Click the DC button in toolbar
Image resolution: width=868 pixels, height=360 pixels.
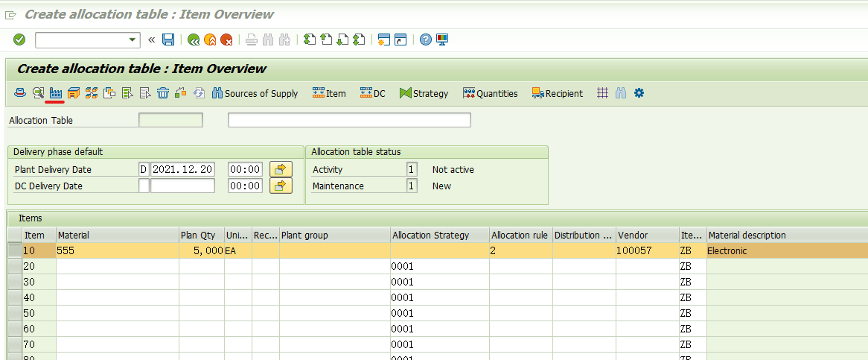[x=372, y=94]
